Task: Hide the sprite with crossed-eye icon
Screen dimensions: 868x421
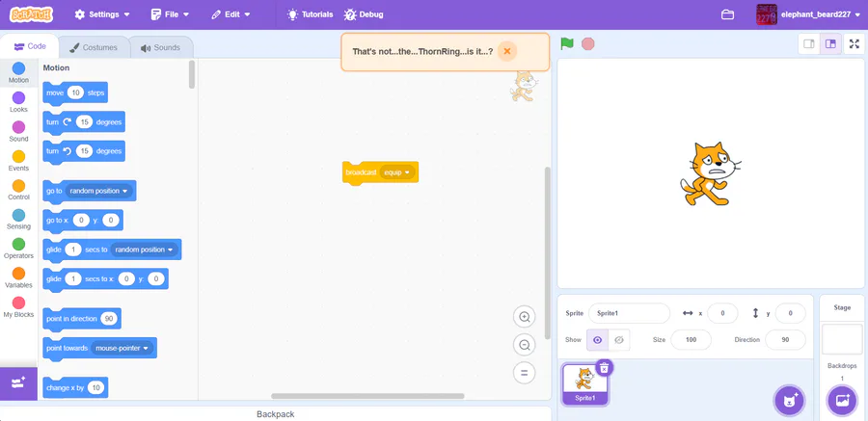Action: 619,340
